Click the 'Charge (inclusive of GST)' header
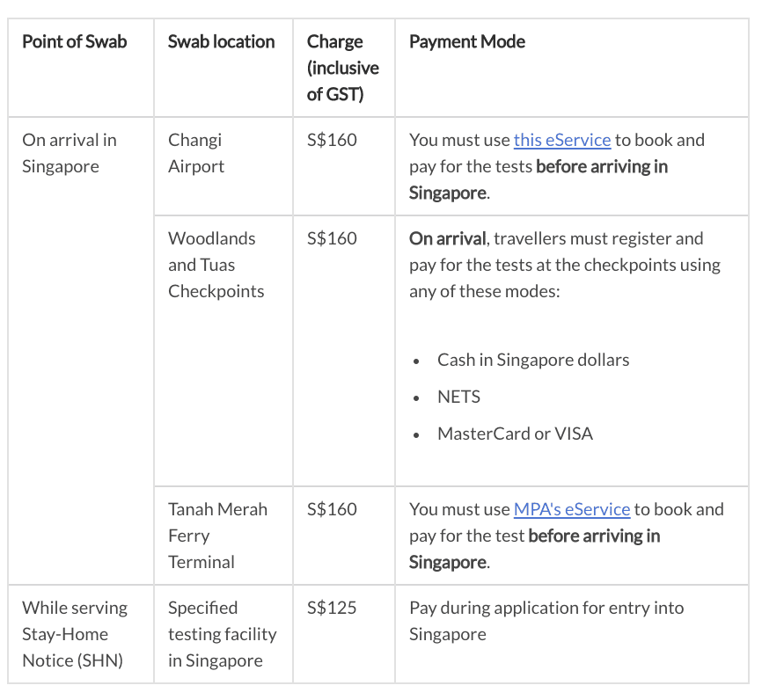Image resolution: width=762 pixels, height=700 pixels. click(x=342, y=68)
